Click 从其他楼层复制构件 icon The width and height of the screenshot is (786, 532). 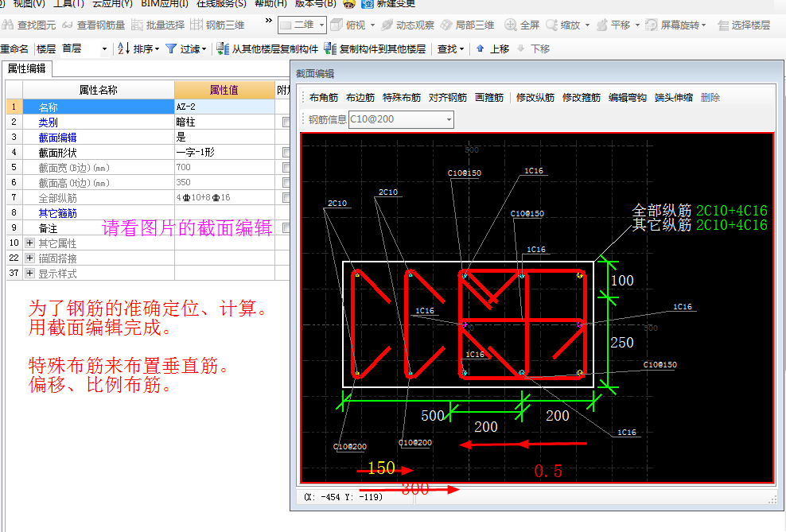(x=223, y=49)
